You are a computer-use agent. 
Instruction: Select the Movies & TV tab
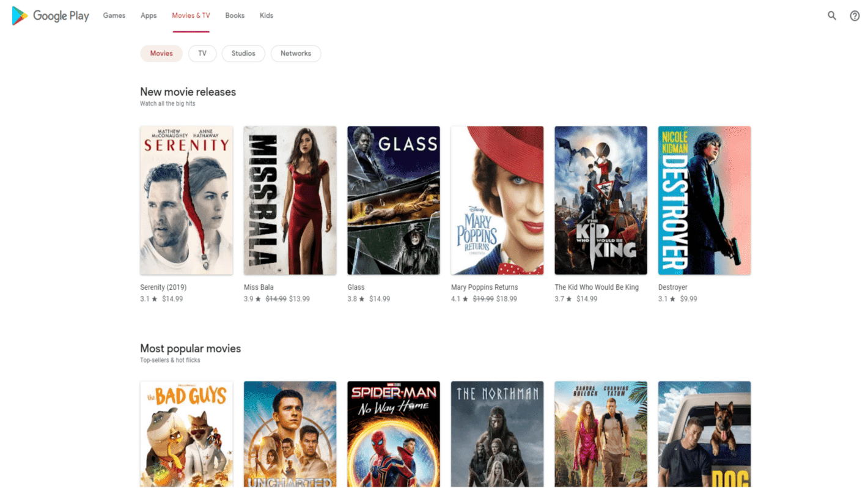(x=191, y=16)
